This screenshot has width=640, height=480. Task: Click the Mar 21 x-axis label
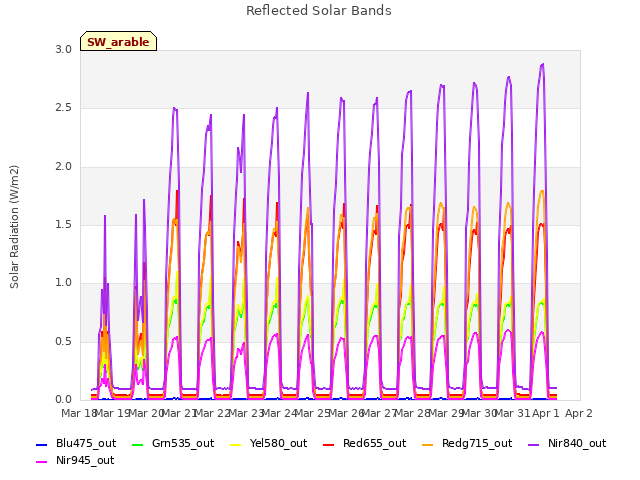coord(179,413)
